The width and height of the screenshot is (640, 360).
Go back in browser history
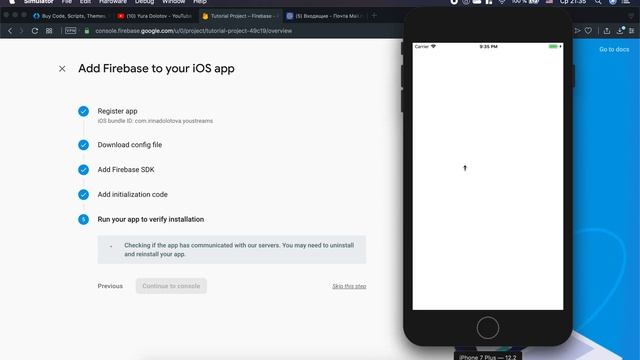click(10, 31)
